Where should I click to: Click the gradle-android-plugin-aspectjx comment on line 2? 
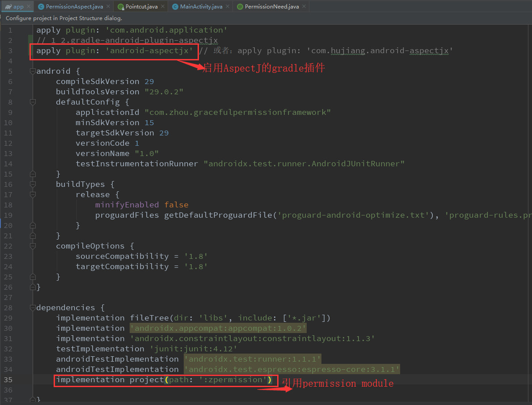tap(127, 40)
